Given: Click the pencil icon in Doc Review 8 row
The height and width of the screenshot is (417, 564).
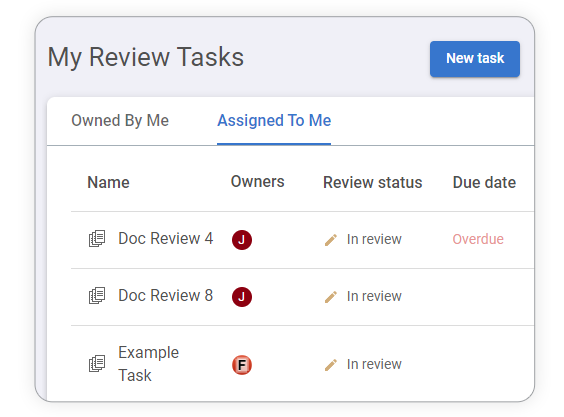Looking at the screenshot, I should (x=331, y=297).
